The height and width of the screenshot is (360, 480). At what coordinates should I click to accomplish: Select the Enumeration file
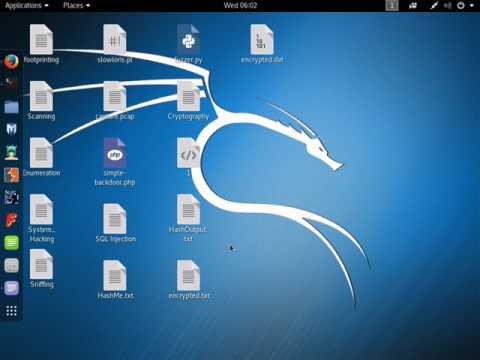tap(41, 157)
